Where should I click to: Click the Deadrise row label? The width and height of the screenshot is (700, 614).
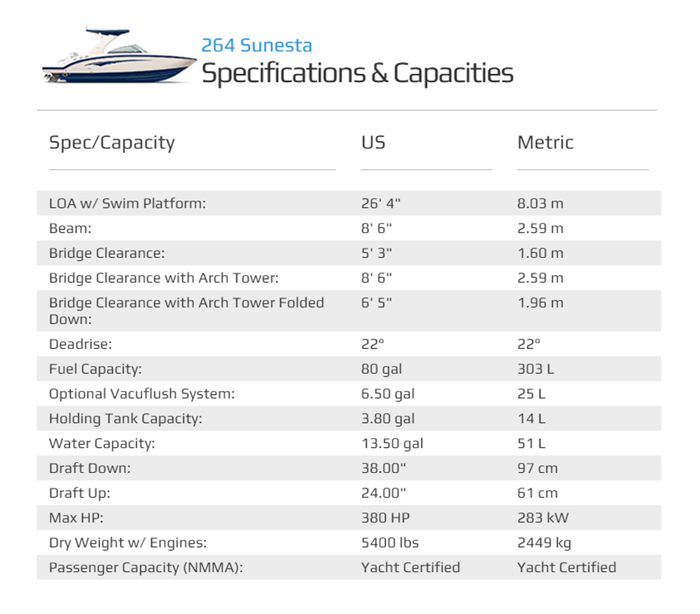click(x=81, y=344)
